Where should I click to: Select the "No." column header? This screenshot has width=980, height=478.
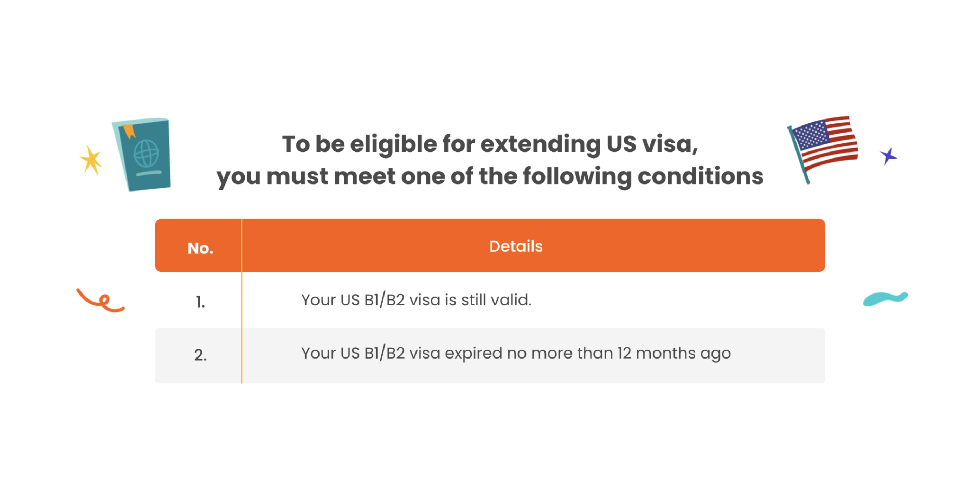pyautogui.click(x=200, y=248)
